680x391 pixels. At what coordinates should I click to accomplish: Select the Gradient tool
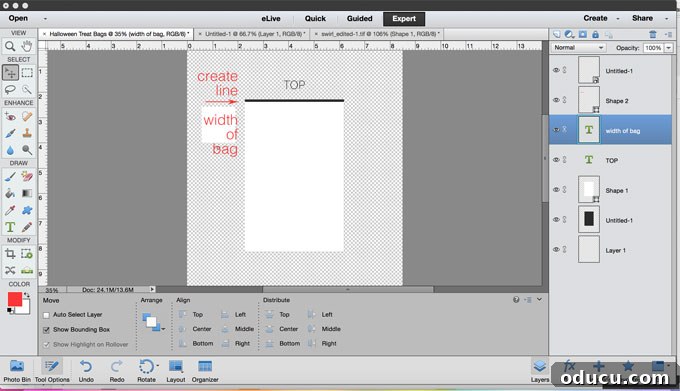pos(27,193)
